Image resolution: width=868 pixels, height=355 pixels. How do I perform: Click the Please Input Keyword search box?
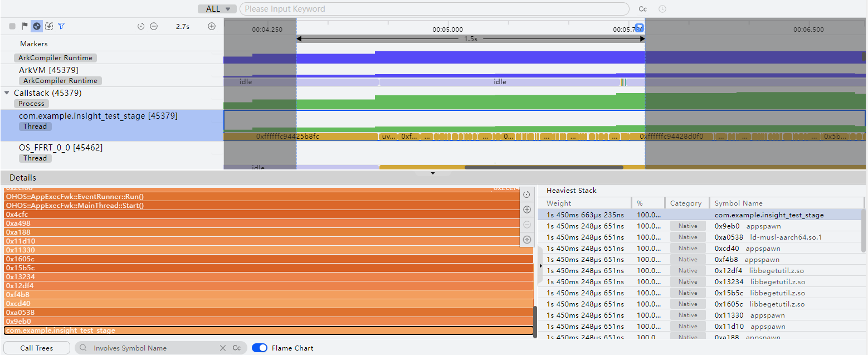434,9
